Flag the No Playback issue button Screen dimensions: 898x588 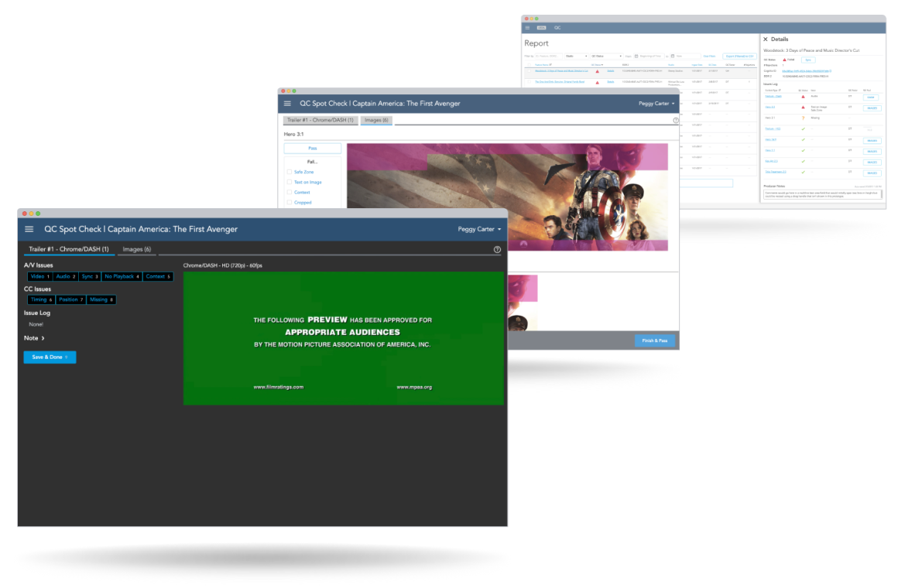[x=122, y=276]
